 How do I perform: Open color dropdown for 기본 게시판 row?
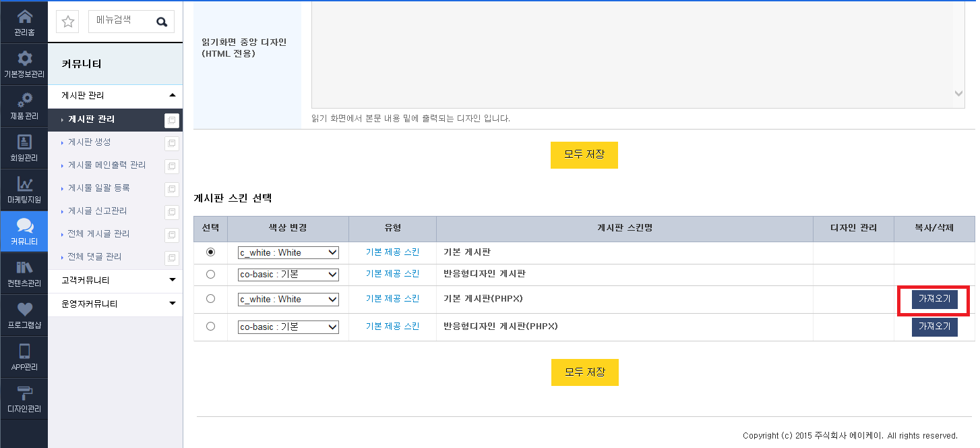pos(288,252)
